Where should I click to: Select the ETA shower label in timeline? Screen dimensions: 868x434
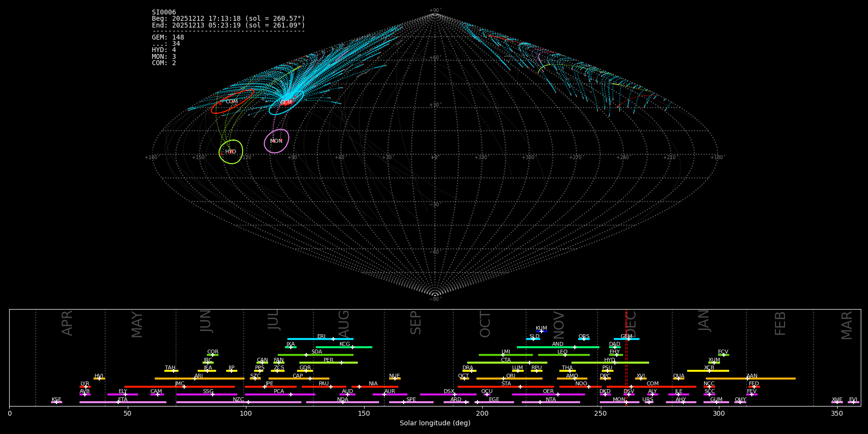pos(123,400)
